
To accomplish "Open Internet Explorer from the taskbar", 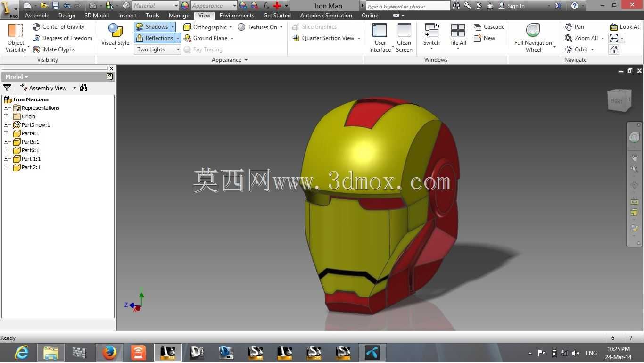I will click(x=22, y=353).
